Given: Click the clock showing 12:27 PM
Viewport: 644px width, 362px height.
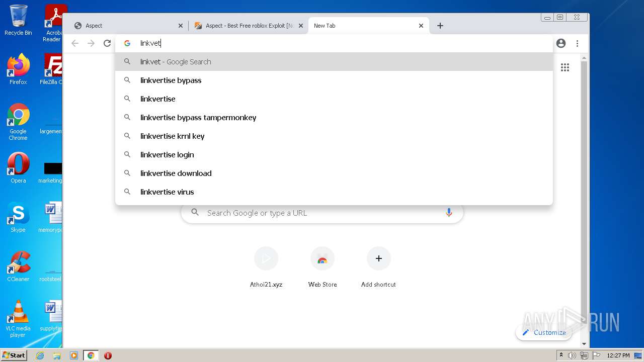Looking at the screenshot, I should 618,355.
